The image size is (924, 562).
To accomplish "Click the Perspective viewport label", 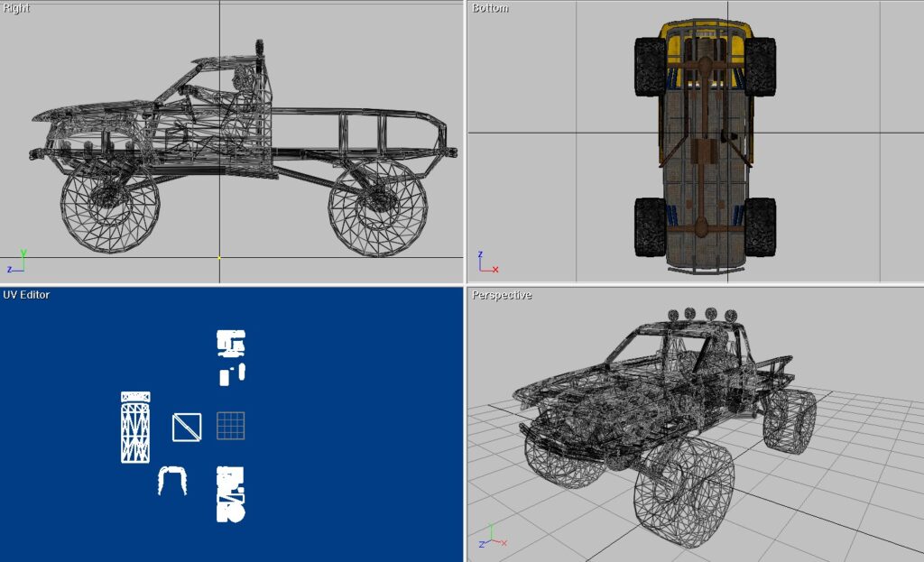I will (x=502, y=295).
